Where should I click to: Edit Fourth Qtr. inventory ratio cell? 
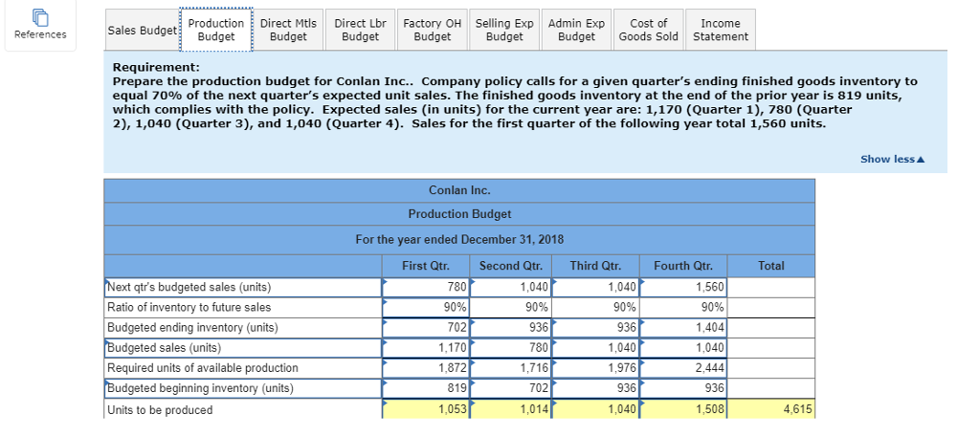683,307
